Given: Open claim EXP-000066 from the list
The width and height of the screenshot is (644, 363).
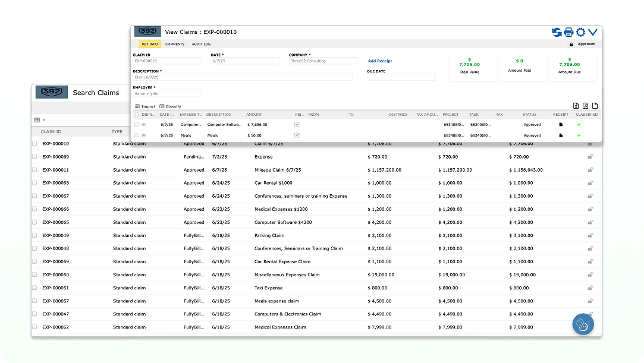Looking at the screenshot, I should [55, 209].
